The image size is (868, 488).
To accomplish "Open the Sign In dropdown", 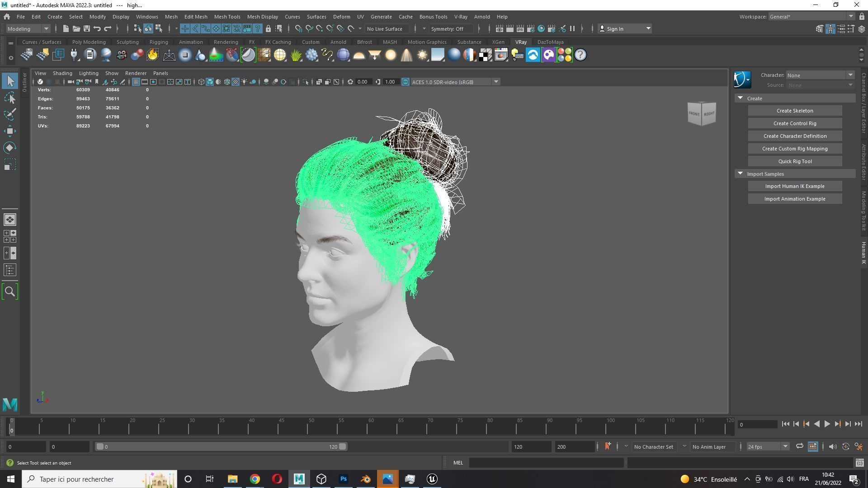I will pos(625,29).
